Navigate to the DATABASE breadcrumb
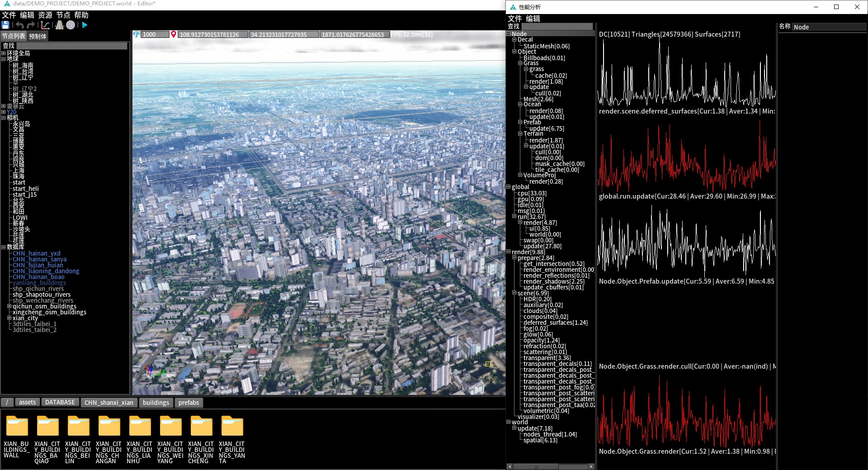The image size is (868, 470). click(x=60, y=402)
